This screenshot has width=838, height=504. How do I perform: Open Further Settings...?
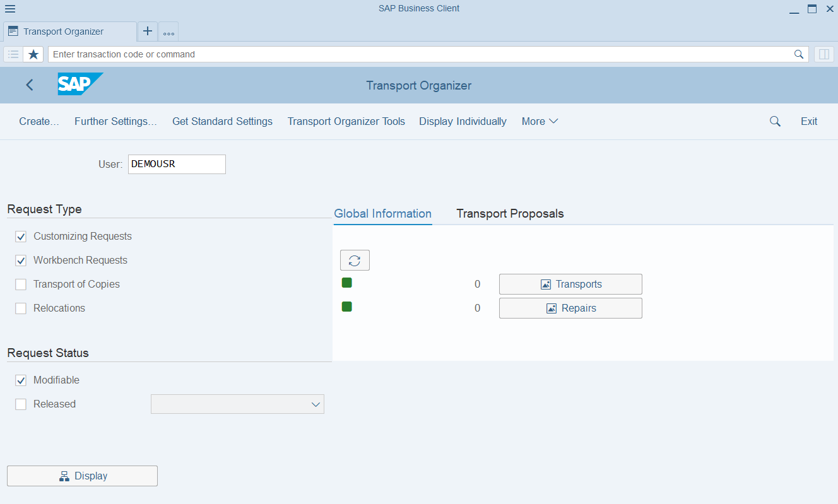click(x=115, y=121)
